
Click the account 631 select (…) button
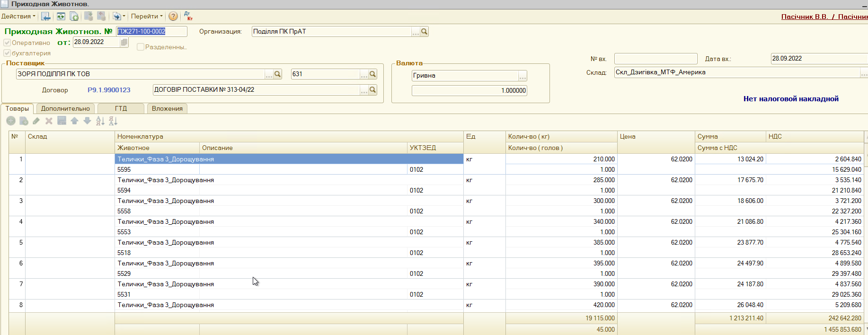coord(364,74)
